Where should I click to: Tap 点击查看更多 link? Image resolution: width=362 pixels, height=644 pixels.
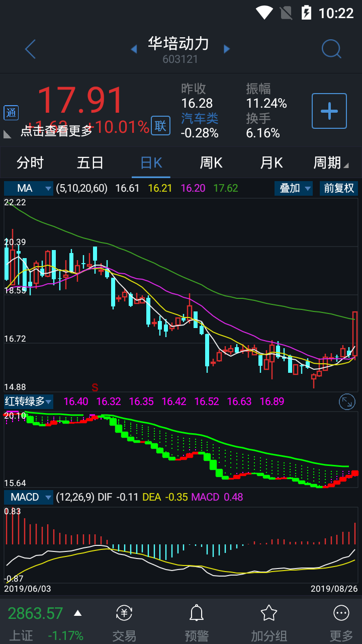[57, 131]
